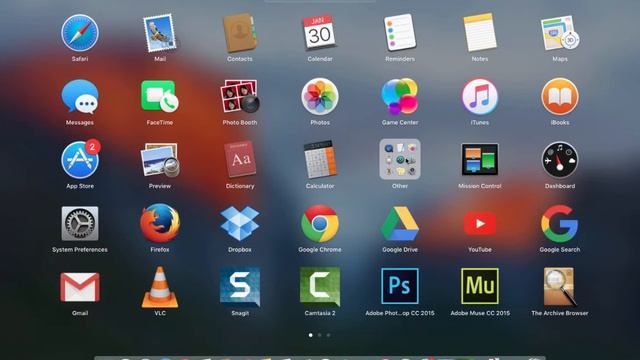Image resolution: width=640 pixels, height=360 pixels.
Task: Launch Adobe Photoshop CC 2015
Action: click(x=400, y=286)
